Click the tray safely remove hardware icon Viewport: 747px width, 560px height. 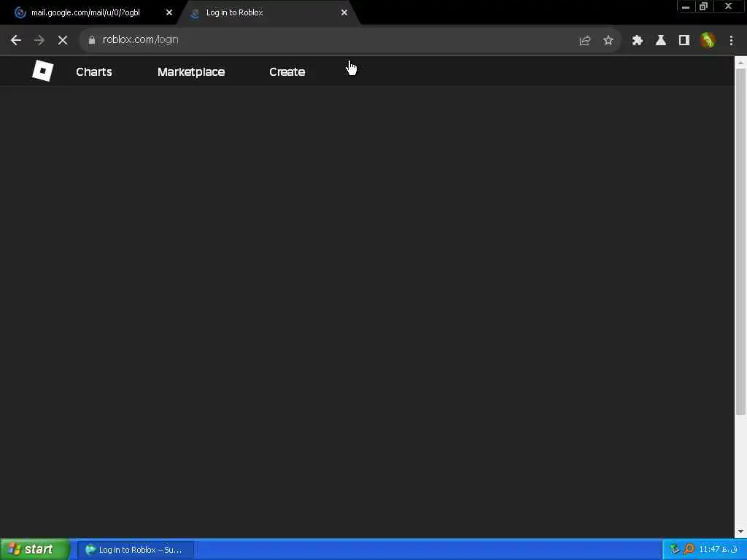point(675,550)
